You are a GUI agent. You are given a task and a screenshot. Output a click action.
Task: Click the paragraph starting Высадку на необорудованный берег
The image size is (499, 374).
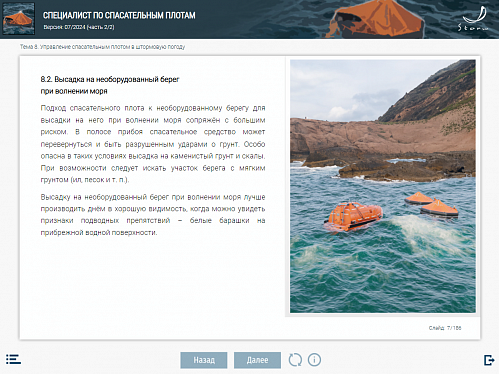(x=153, y=215)
